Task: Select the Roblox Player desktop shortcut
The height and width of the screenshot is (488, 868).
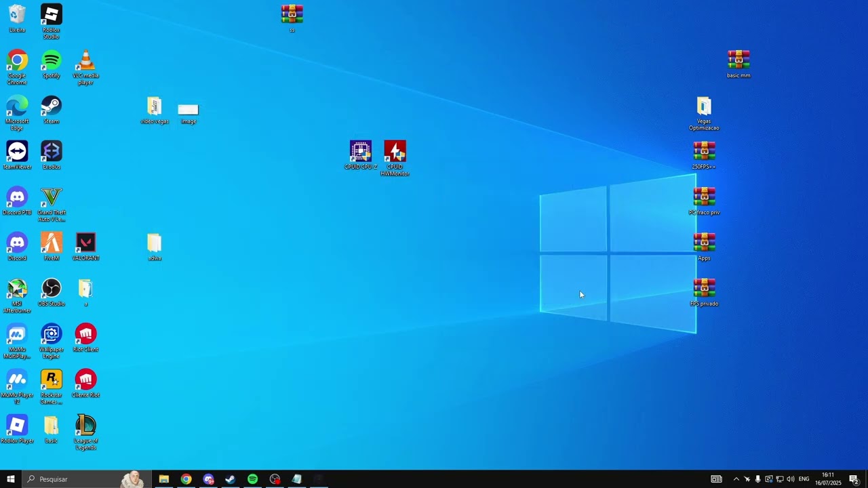Action: click(x=17, y=429)
